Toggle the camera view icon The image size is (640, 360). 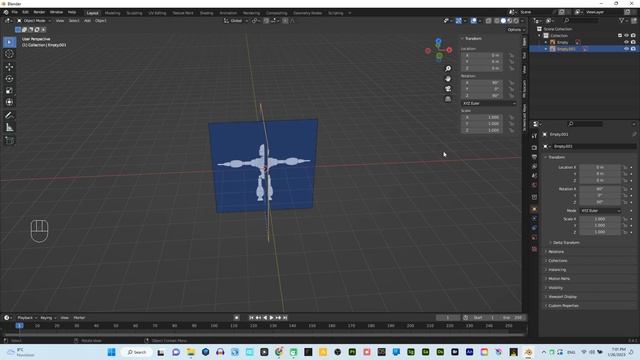pyautogui.click(x=448, y=89)
